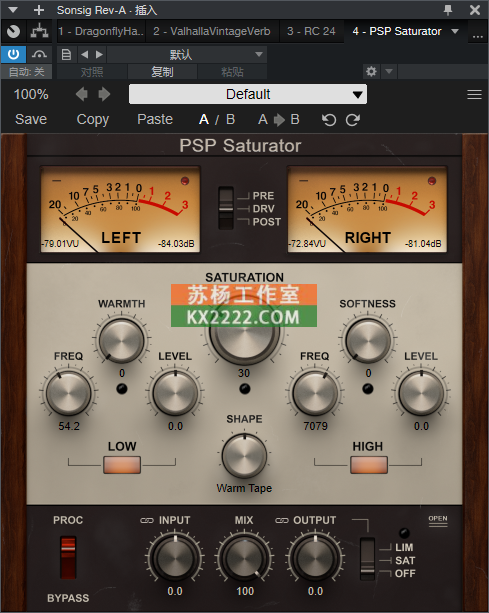Switch to the 3 - RC 24 tab
This screenshot has height=613, width=489.
pyautogui.click(x=311, y=31)
